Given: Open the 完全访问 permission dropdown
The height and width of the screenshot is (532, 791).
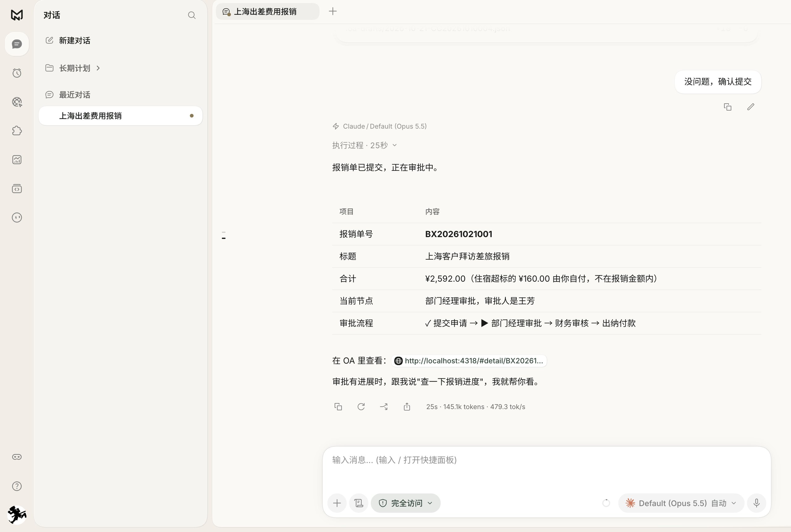Looking at the screenshot, I should point(406,503).
